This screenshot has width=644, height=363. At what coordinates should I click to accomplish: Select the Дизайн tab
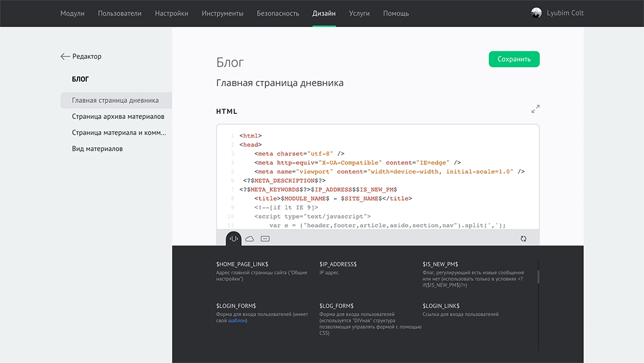[324, 13]
